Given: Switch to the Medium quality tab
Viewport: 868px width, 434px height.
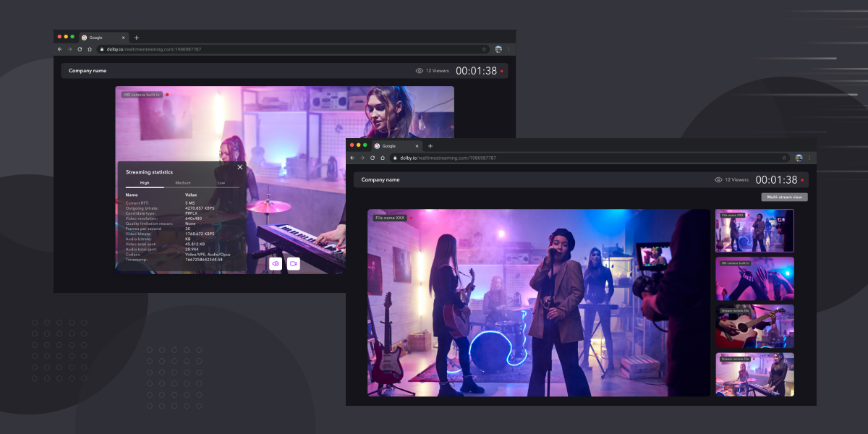Looking at the screenshot, I should click(183, 183).
